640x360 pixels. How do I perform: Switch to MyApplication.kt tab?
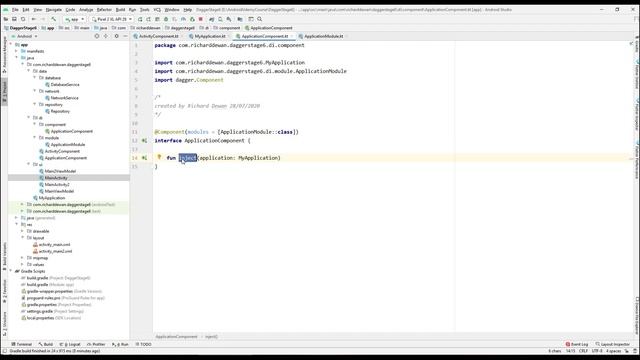tap(210, 36)
